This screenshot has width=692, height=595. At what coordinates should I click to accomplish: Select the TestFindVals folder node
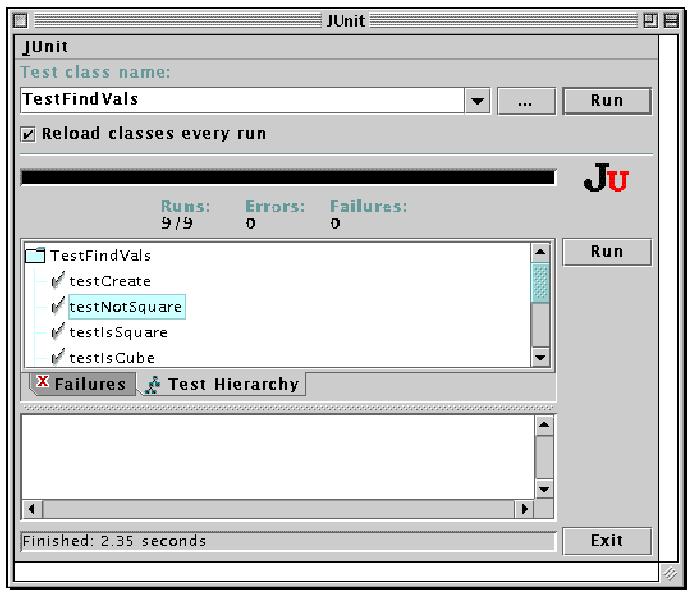pyautogui.click(x=100, y=256)
